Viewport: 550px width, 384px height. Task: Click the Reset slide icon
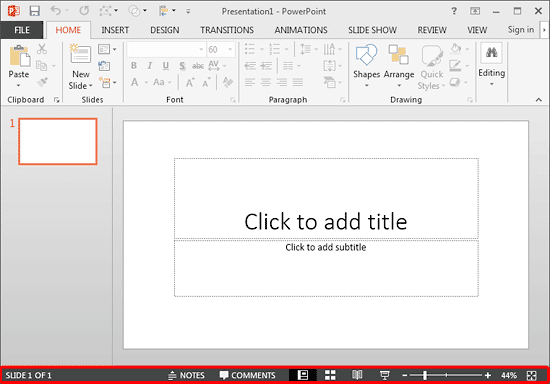[104, 66]
